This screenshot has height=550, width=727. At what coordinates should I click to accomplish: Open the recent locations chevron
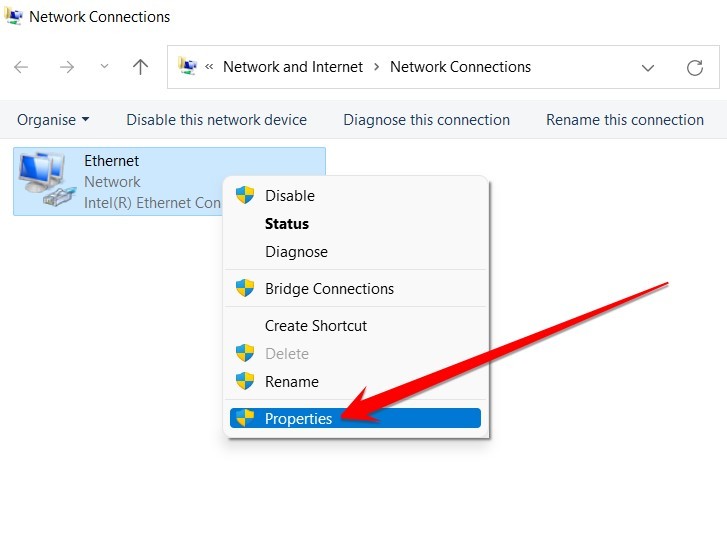(104, 66)
